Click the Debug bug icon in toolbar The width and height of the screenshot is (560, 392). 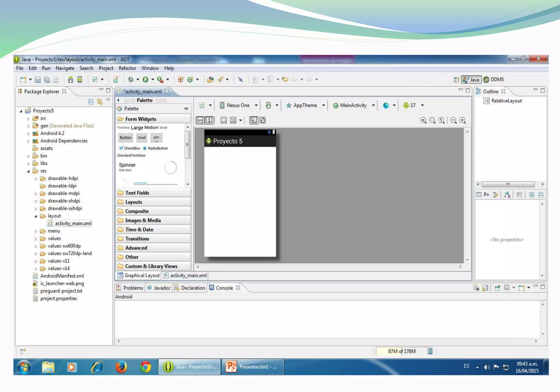click(x=131, y=80)
